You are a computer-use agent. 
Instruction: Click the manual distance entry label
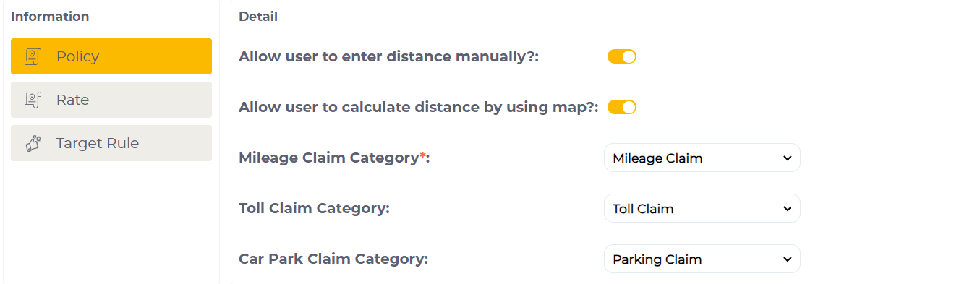pyautogui.click(x=389, y=56)
